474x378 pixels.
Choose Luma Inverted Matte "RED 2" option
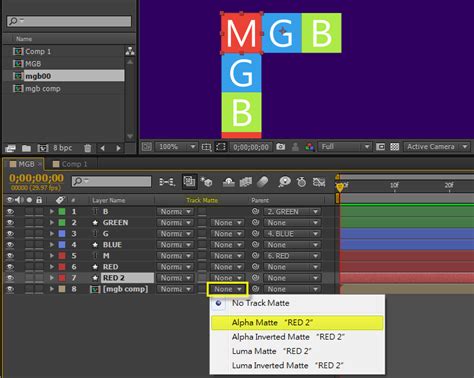pyautogui.click(x=297, y=365)
